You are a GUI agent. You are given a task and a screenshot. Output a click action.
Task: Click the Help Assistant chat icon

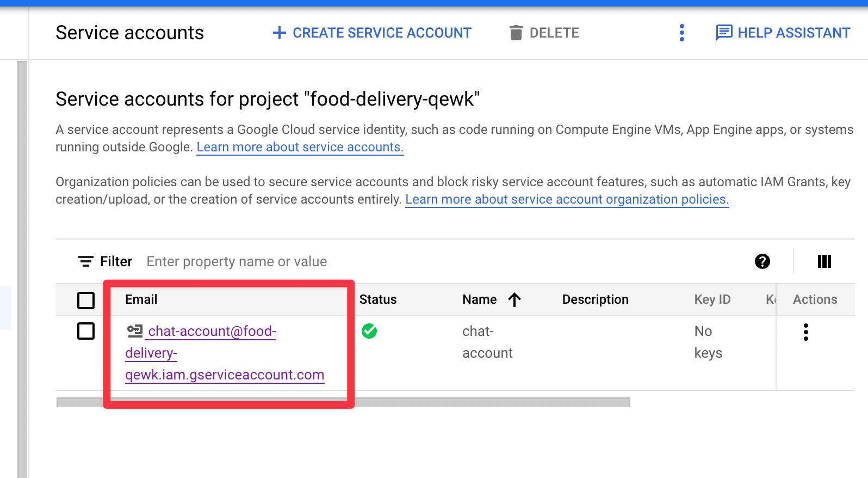click(724, 33)
